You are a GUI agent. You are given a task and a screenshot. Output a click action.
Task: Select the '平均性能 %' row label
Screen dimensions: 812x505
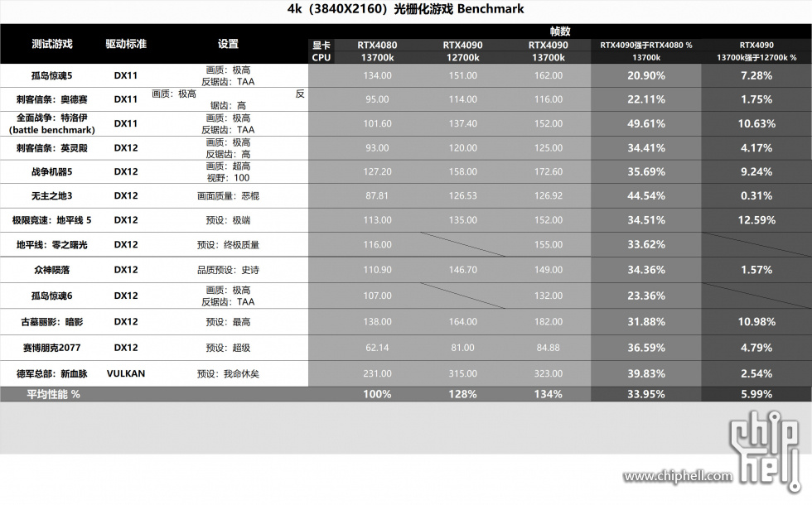pyautogui.click(x=53, y=394)
